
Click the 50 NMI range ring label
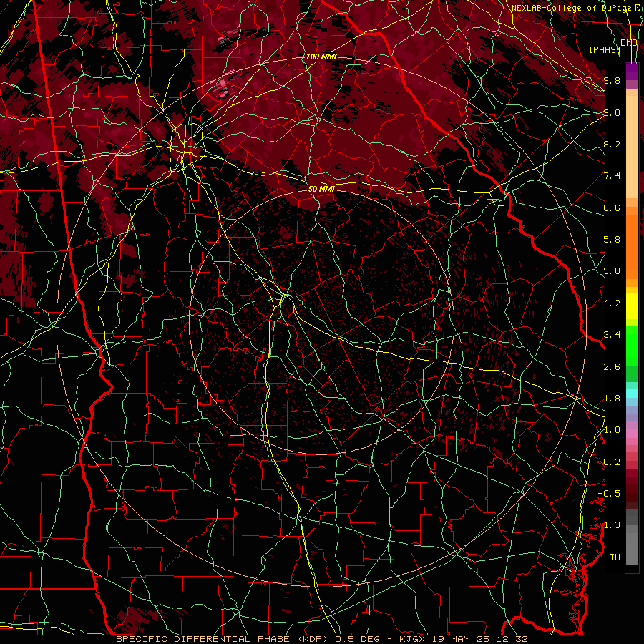(x=321, y=189)
